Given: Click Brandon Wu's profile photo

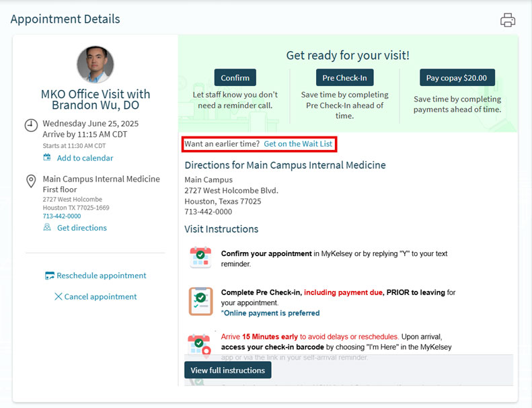Looking at the screenshot, I should (x=95, y=65).
